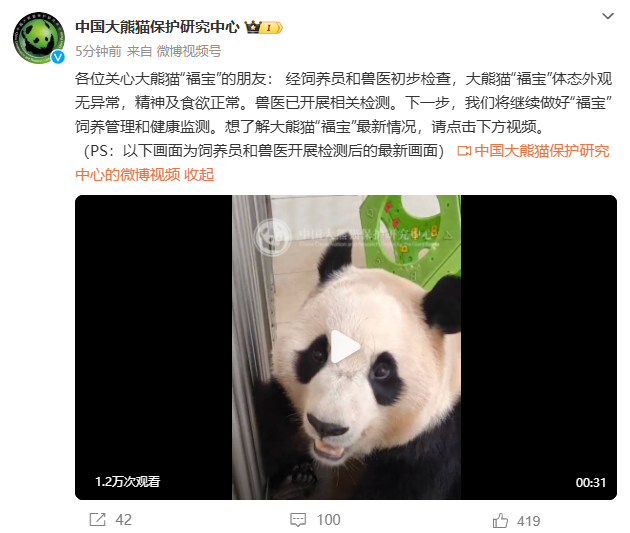This screenshot has height=533, width=630.
Task: Like the post with the thumbs-up icon
Action: pos(500,521)
